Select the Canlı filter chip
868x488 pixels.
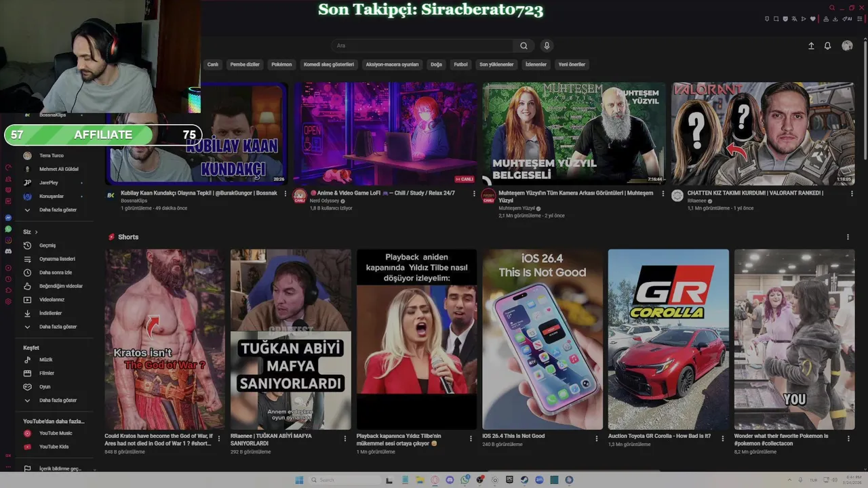click(x=213, y=64)
